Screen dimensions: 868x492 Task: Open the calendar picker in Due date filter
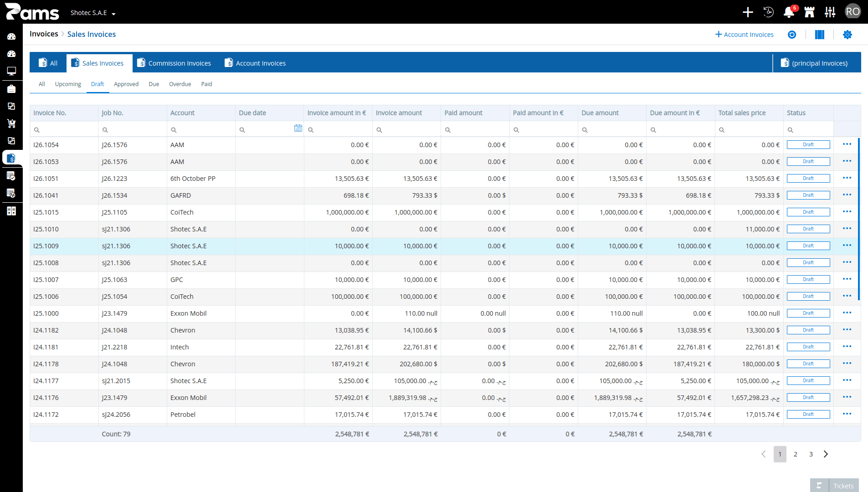pyautogui.click(x=298, y=129)
